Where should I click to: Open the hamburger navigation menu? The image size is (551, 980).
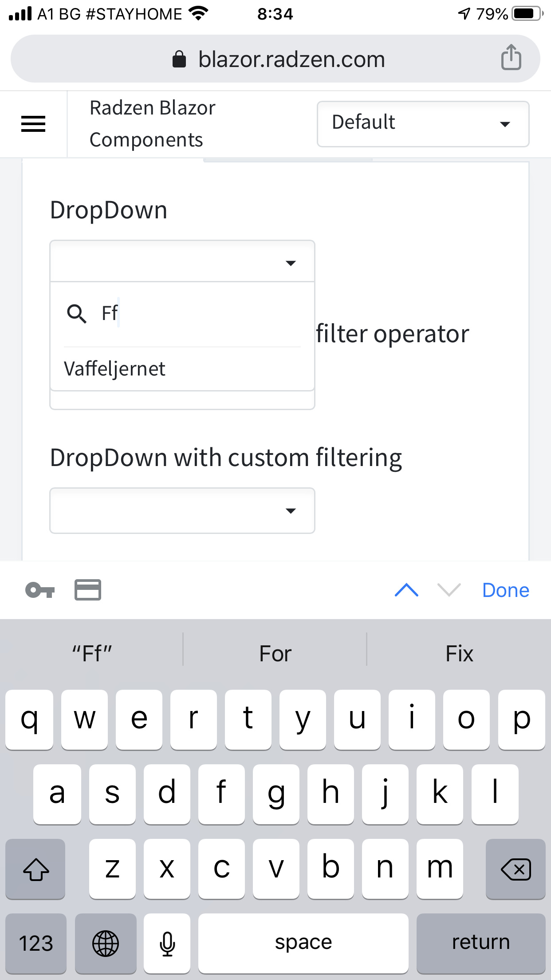pos(33,124)
